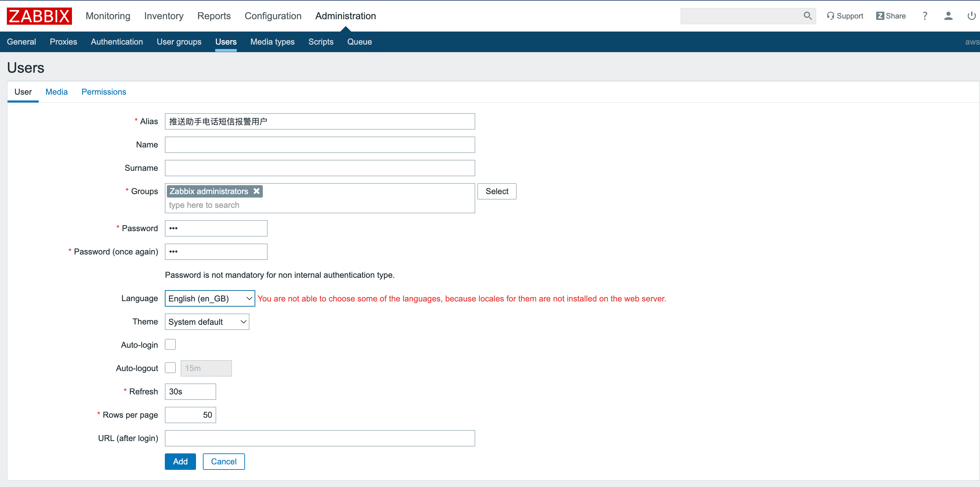Switch to the User tab
This screenshot has height=487, width=980.
point(23,92)
